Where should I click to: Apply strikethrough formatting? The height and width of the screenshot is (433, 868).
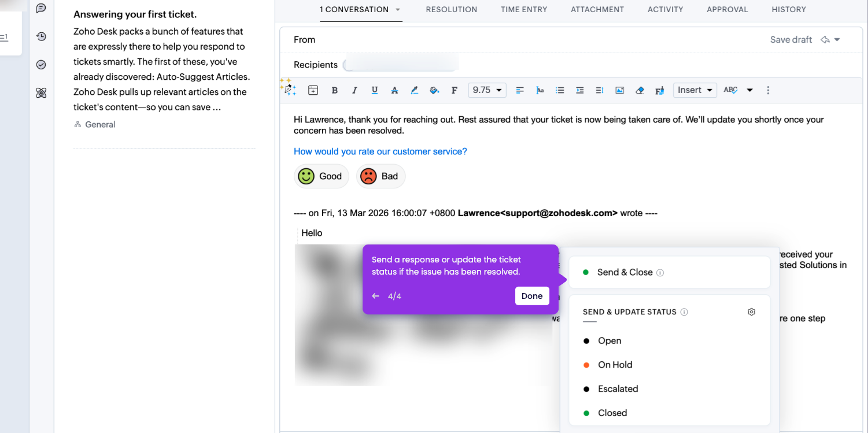394,90
